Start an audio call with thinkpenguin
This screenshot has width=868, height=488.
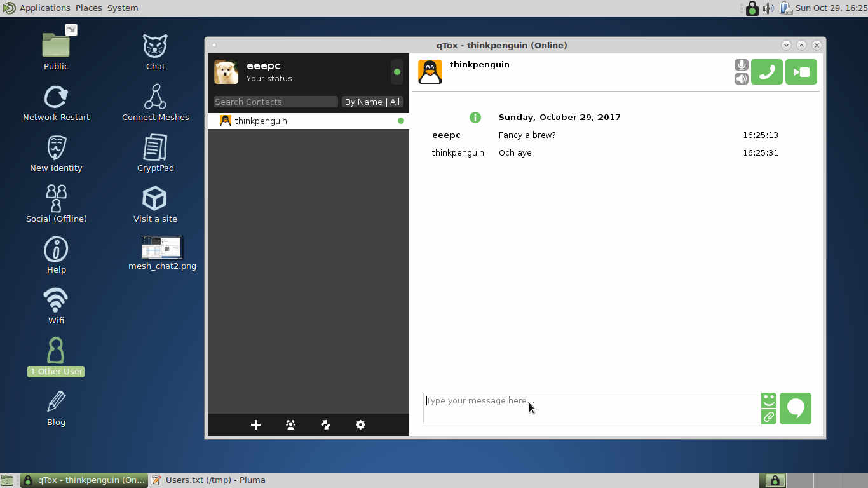tap(766, 72)
